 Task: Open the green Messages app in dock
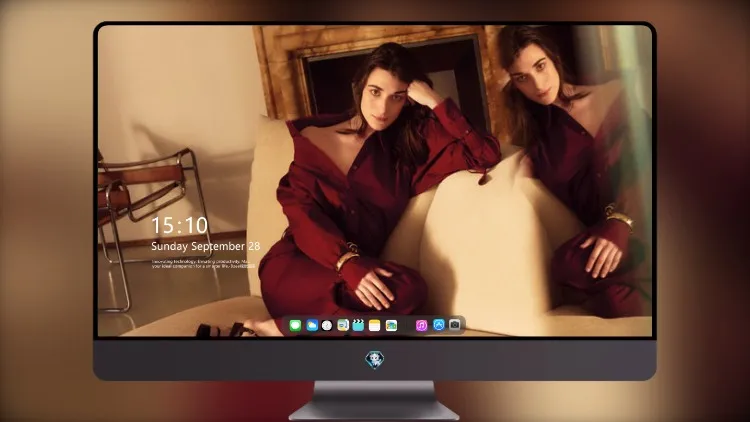[295, 326]
